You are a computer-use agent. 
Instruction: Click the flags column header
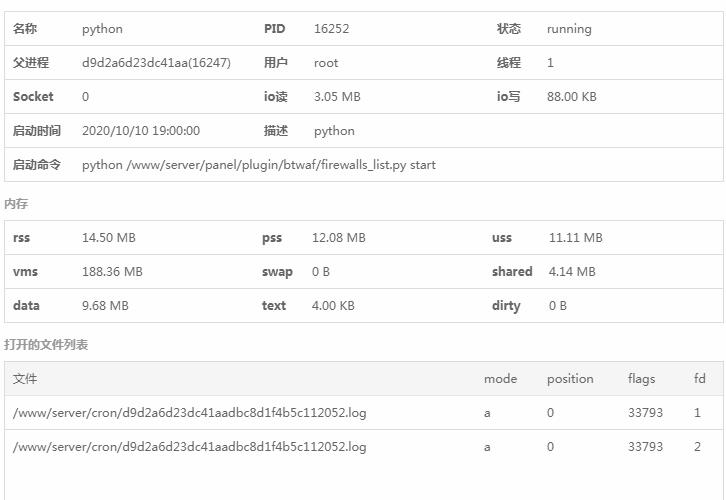641,379
